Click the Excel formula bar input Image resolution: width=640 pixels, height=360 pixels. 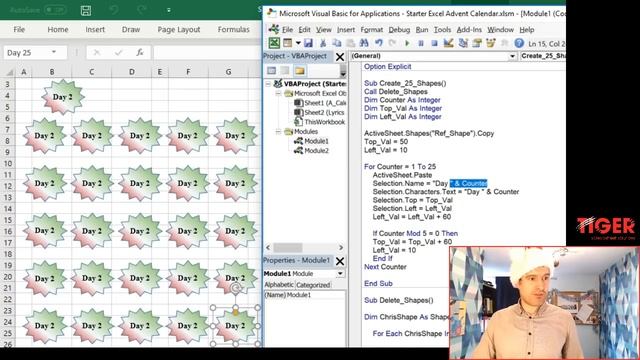(x=207, y=53)
